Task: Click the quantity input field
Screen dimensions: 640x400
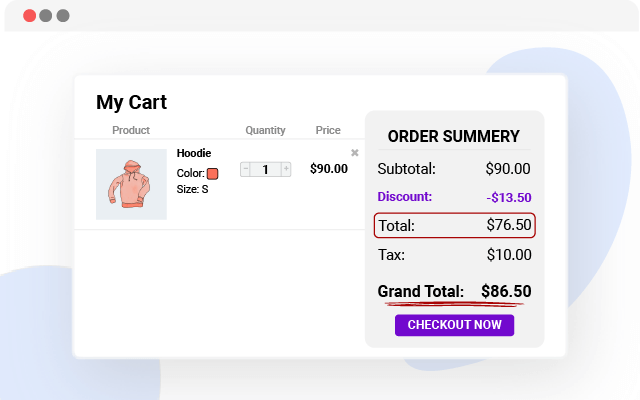Action: 265,169
